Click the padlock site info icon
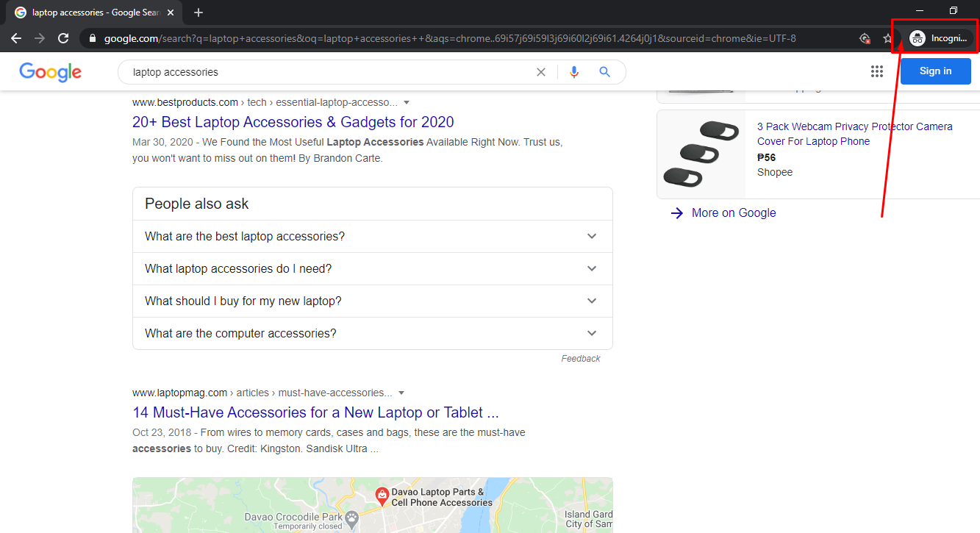Viewport: 980px width, 533px height. pyautogui.click(x=92, y=38)
